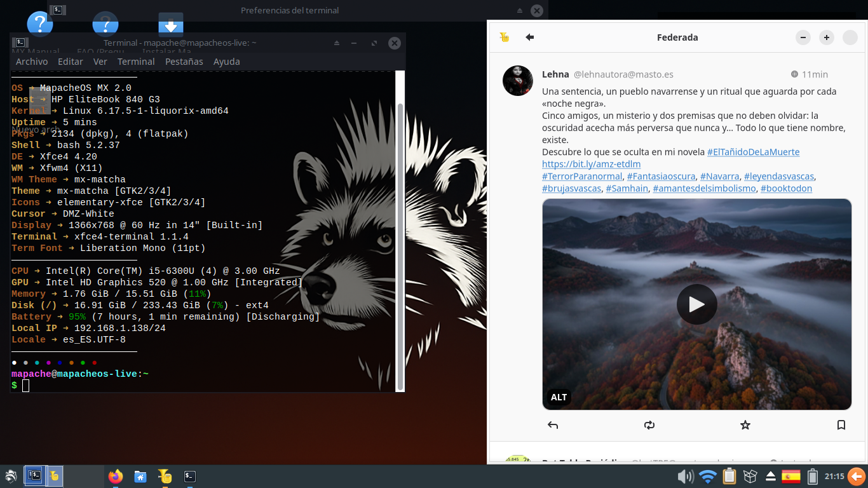Image resolution: width=868 pixels, height=488 pixels.
Task: Click the terminal command prompt cursor
Action: click(25, 386)
